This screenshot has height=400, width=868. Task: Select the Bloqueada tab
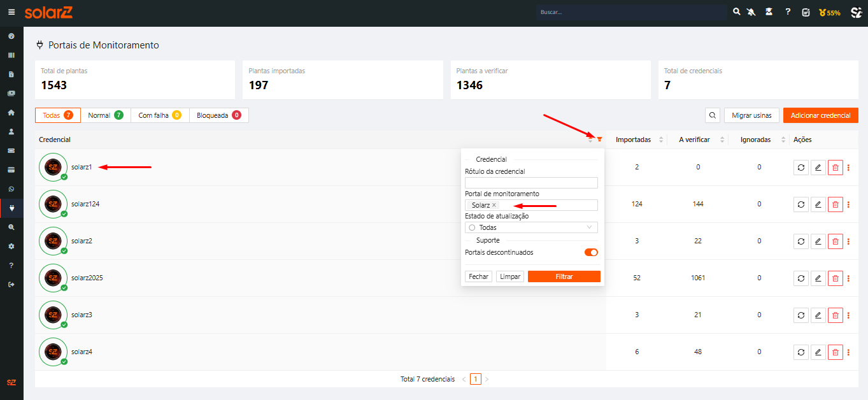218,115
